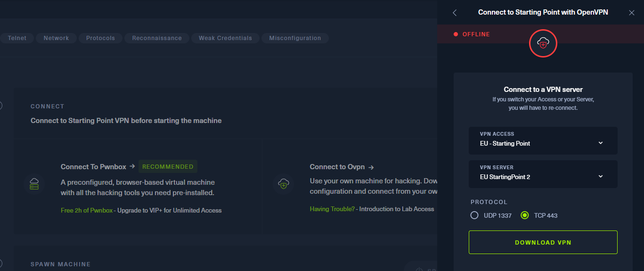This screenshot has height=271, width=644.
Task: Select the Misconfiguration tag
Action: [x=295, y=38]
